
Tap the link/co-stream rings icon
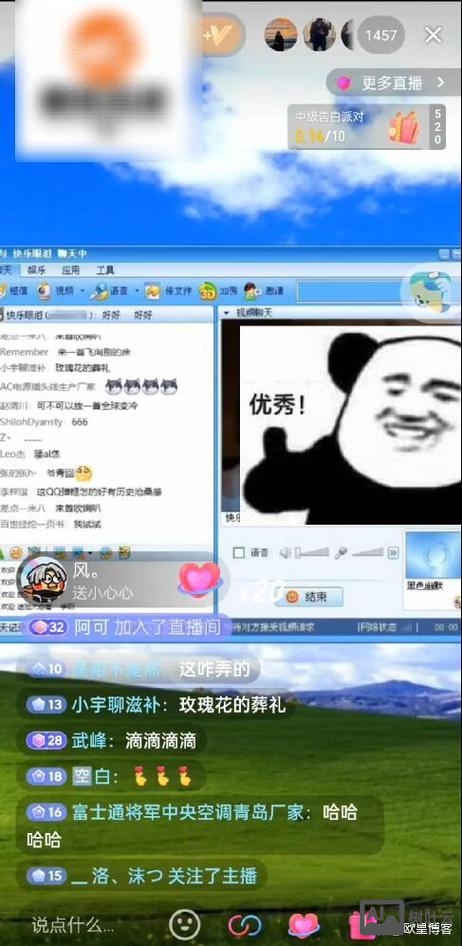[x=244, y=925]
